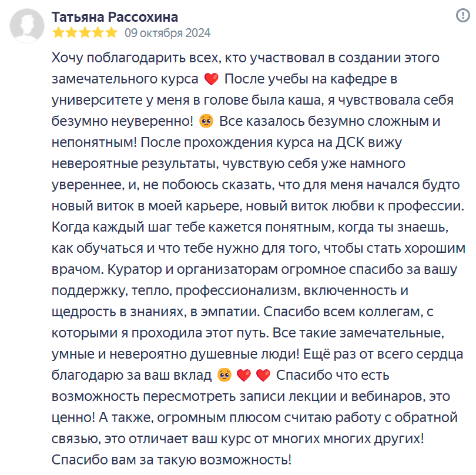Open Татьяна Рассохина's profile name link
Screen dimensions: 476x475
click(x=115, y=16)
